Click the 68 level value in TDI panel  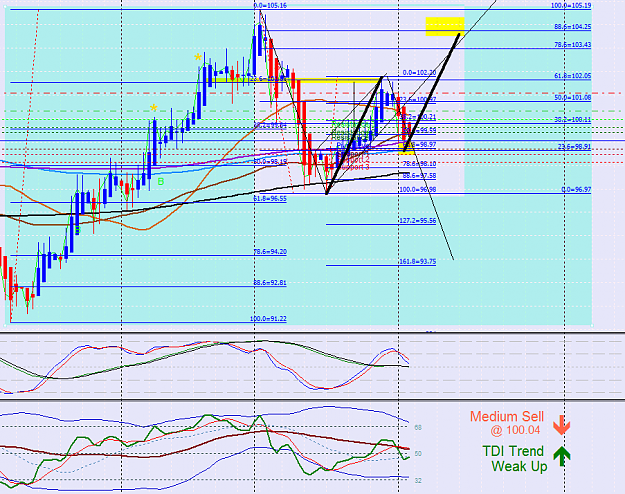418,427
